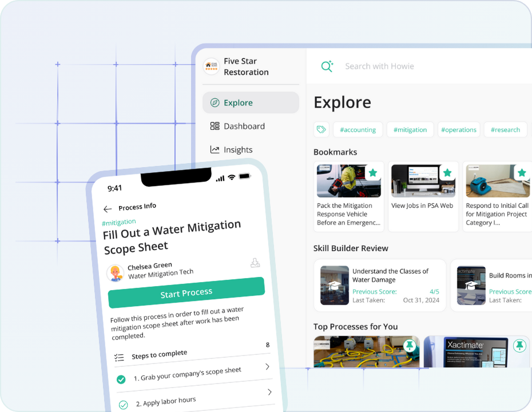Tap Chelsea Green's avatar picture

[x=116, y=273]
